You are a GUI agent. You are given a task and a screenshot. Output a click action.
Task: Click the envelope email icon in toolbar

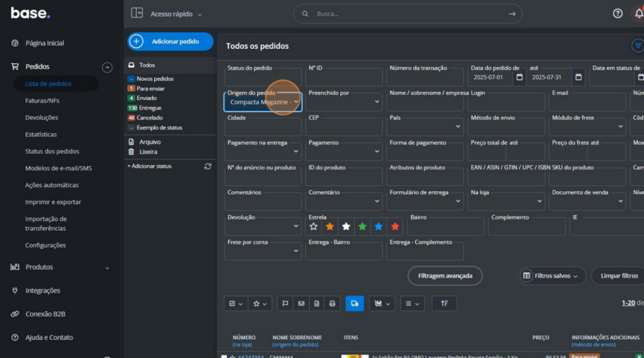click(x=301, y=303)
